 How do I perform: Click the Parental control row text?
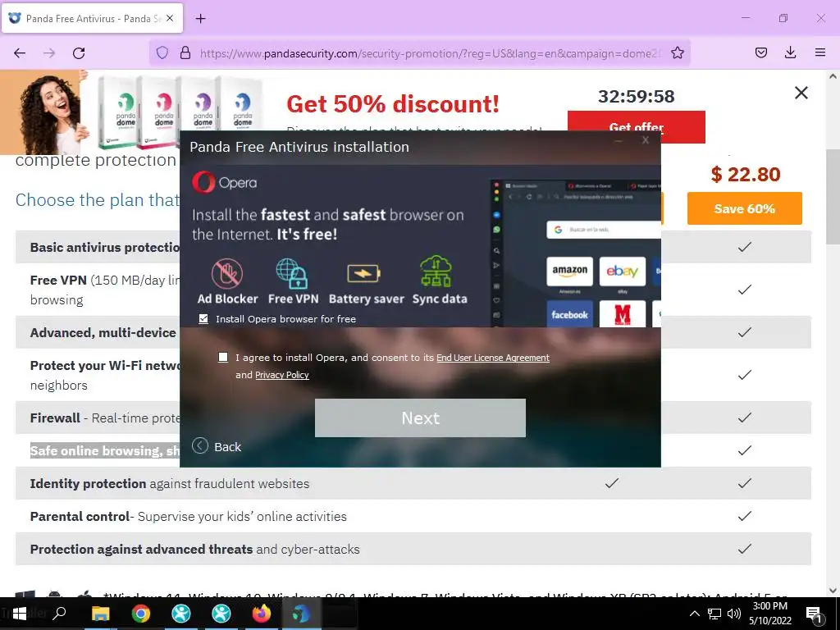point(188,517)
